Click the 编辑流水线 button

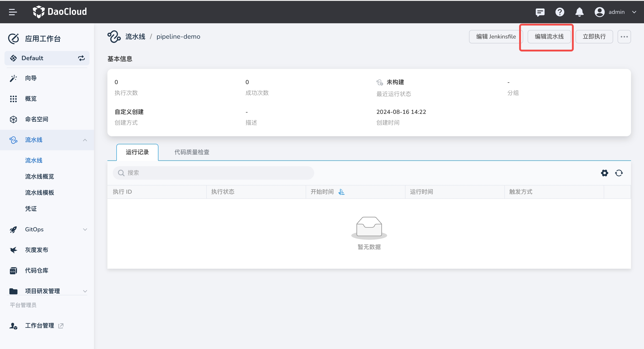coord(549,36)
